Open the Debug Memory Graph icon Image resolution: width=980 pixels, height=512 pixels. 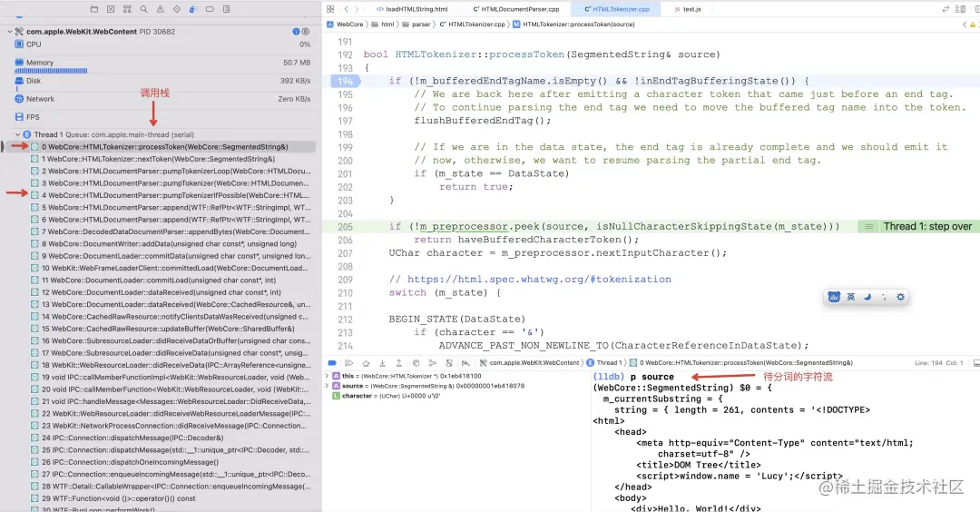pos(433,362)
